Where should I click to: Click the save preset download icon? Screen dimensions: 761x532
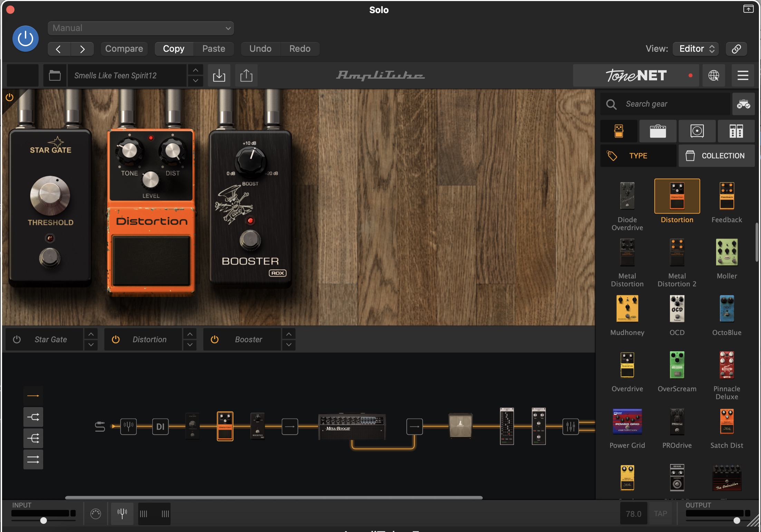pyautogui.click(x=219, y=75)
